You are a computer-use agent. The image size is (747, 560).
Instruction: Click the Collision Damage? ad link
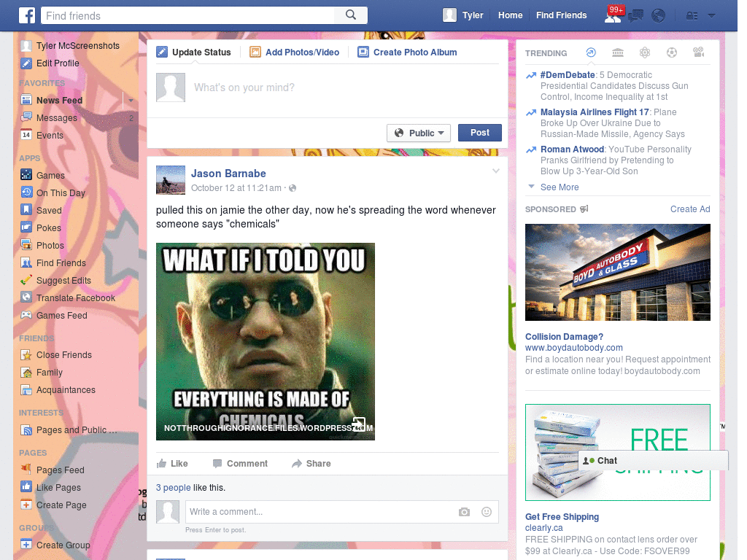(x=564, y=337)
